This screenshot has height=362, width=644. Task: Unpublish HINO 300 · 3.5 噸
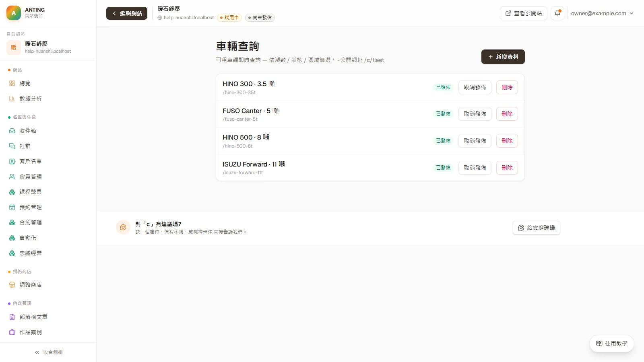click(x=475, y=87)
